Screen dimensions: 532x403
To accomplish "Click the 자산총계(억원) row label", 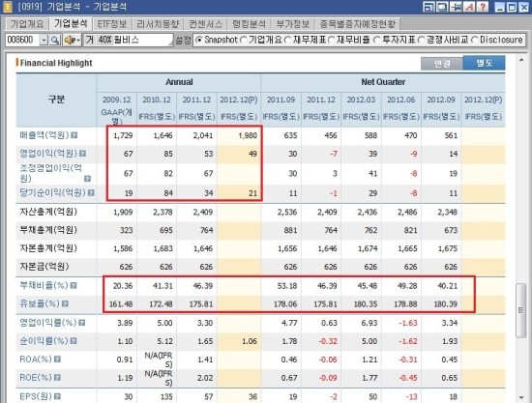I will [48, 212].
